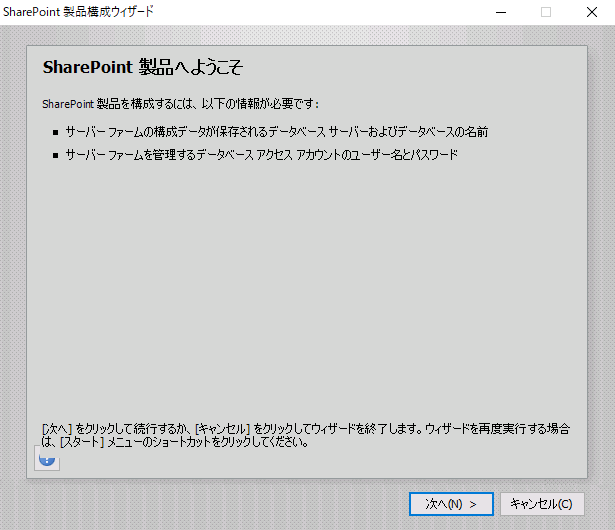Screen dimensions: 615x530
Task: Click the intro line 以下の情報が必要です
Action: coord(180,104)
